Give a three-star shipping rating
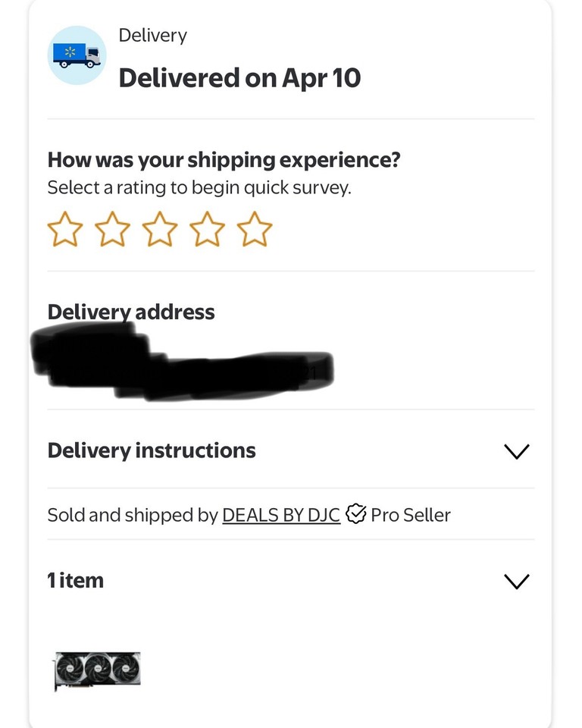Screen dimensions: 582x728 160,230
